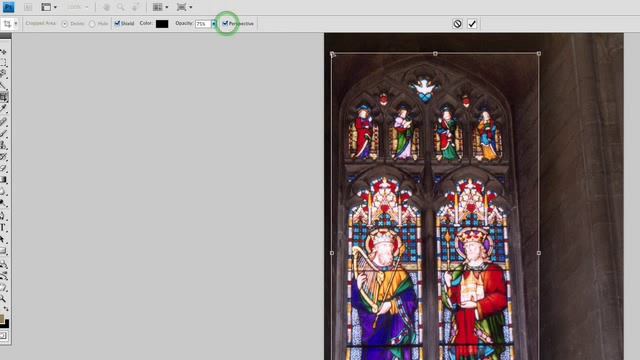Click the Photoshop Ps logo icon
Viewport: 640px width, 360px height.
[x=9, y=7]
